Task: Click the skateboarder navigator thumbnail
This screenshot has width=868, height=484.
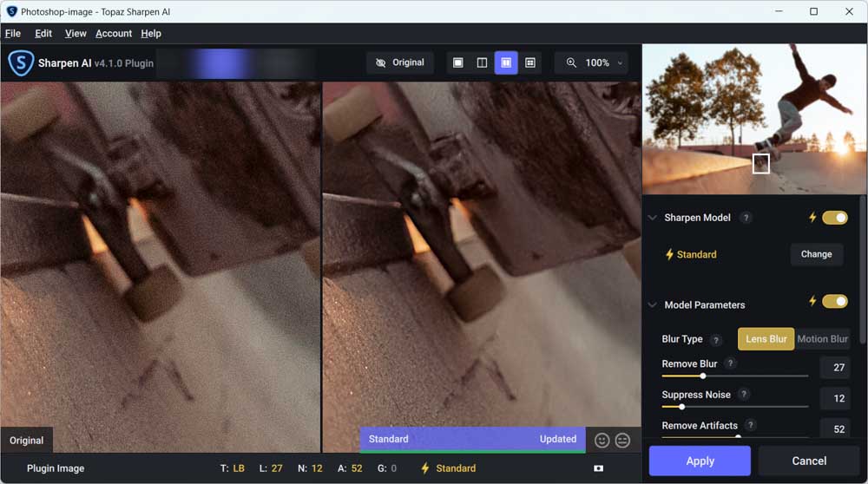Action: tap(754, 119)
